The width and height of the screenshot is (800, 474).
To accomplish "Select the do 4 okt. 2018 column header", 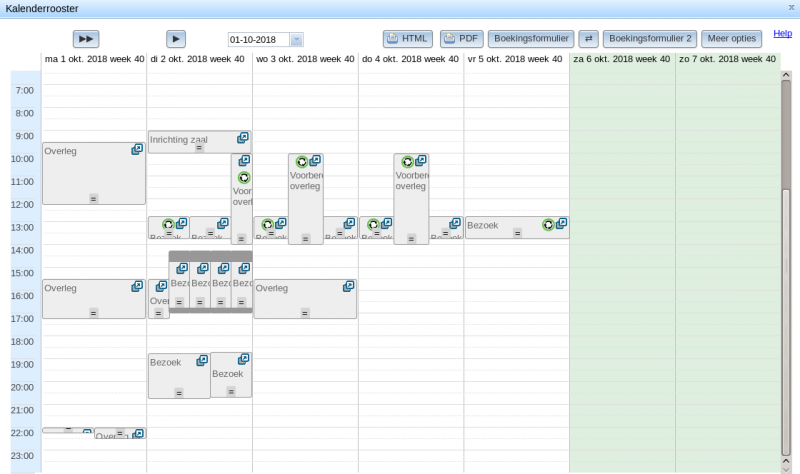I will pyautogui.click(x=410, y=59).
